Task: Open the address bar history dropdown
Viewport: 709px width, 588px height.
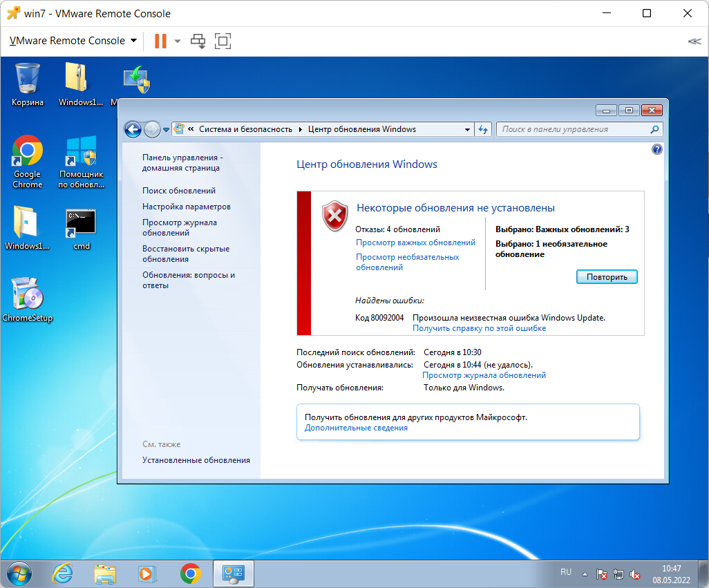Action: tap(467, 130)
